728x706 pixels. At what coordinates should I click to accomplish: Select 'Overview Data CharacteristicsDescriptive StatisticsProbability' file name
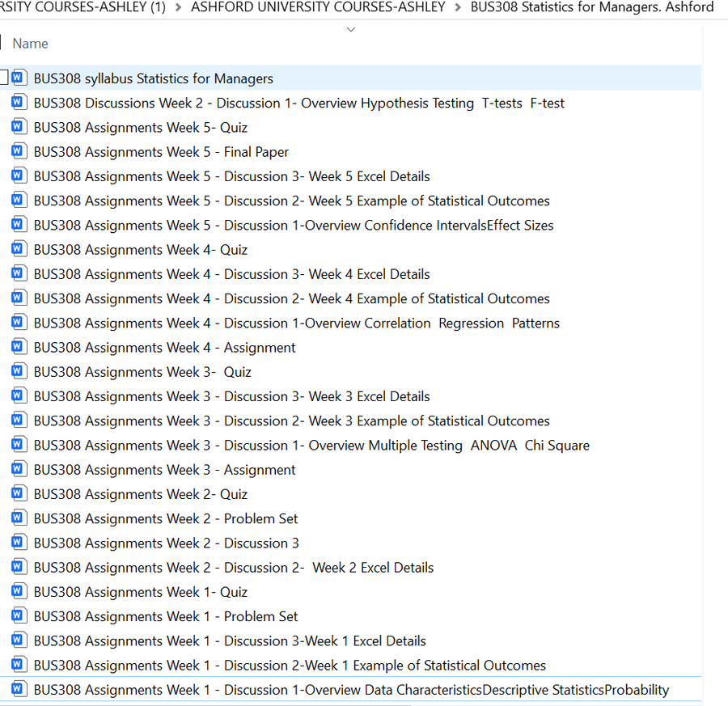click(352, 690)
